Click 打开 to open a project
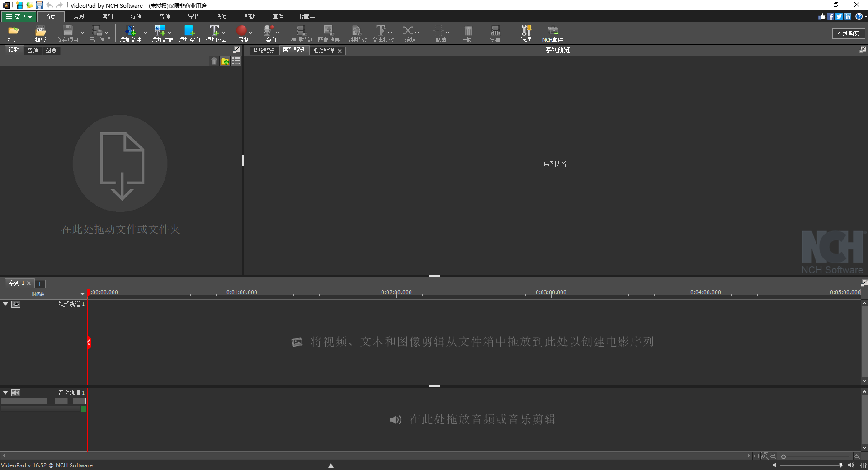 point(13,33)
